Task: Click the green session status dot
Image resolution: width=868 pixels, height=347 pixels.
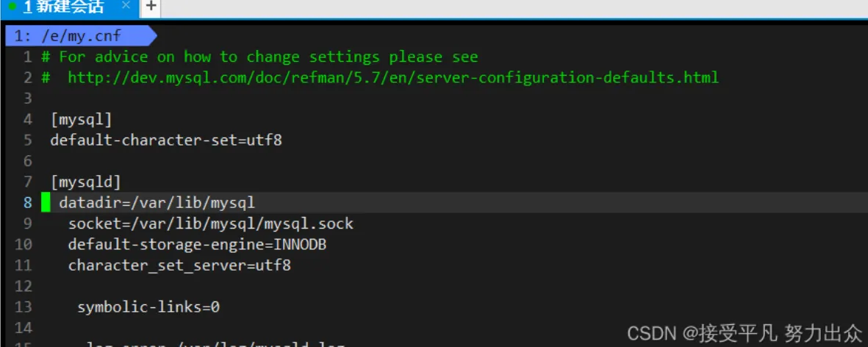Action: pyautogui.click(x=12, y=7)
